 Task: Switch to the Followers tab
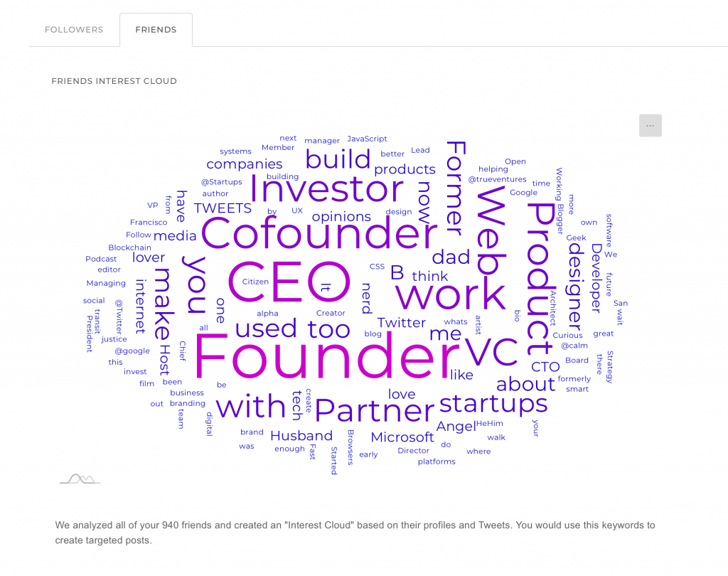click(x=74, y=30)
